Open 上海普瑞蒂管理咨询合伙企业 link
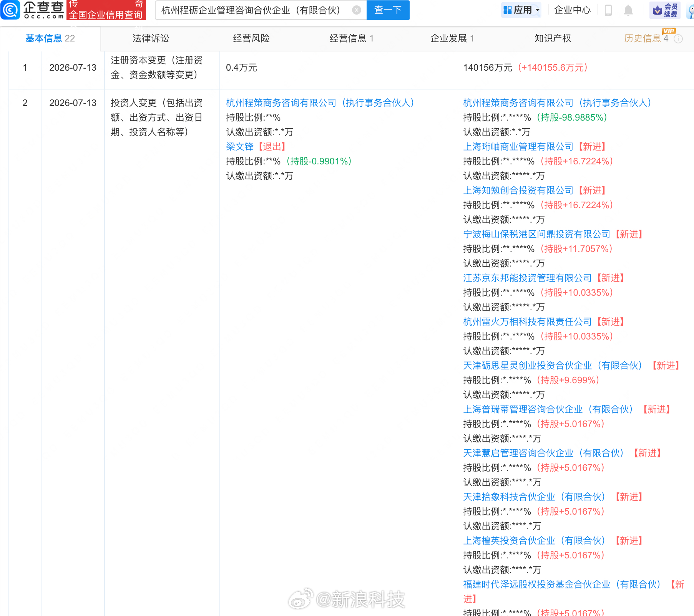Screen dimensions: 694x616 pos(548,409)
